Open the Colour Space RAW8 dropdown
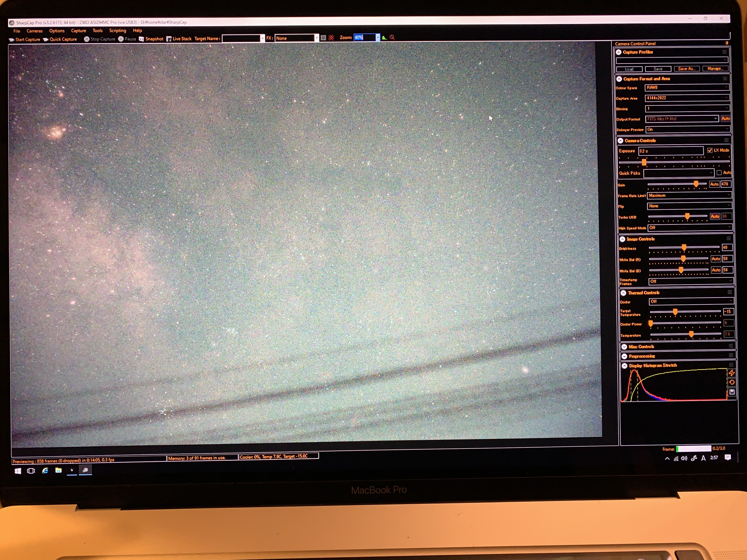The height and width of the screenshot is (560, 747). pos(687,87)
